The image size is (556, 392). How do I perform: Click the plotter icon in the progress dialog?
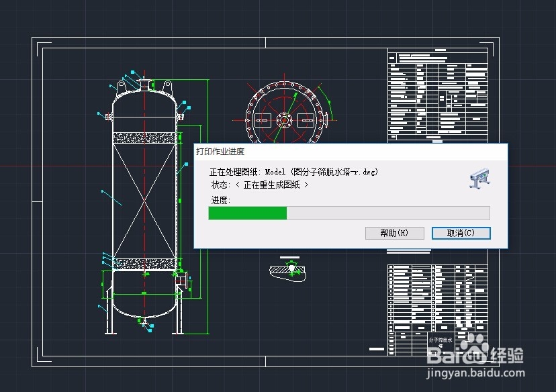(x=478, y=178)
